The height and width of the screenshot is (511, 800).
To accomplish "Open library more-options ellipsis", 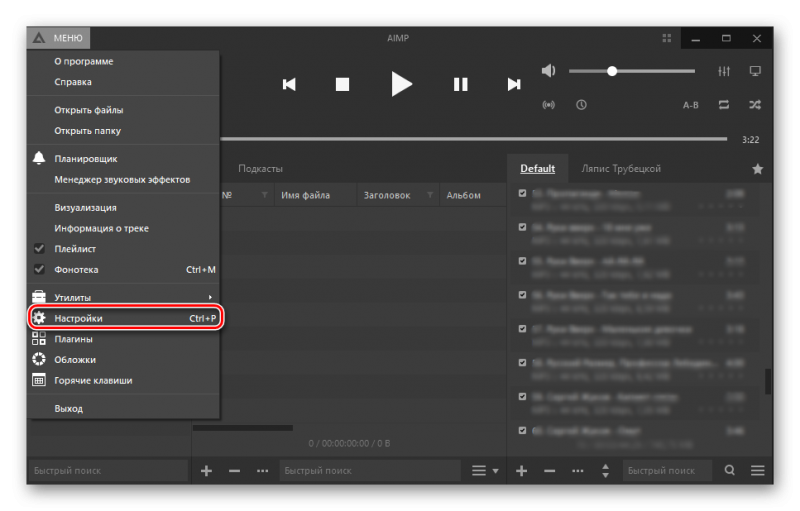I will click(262, 471).
